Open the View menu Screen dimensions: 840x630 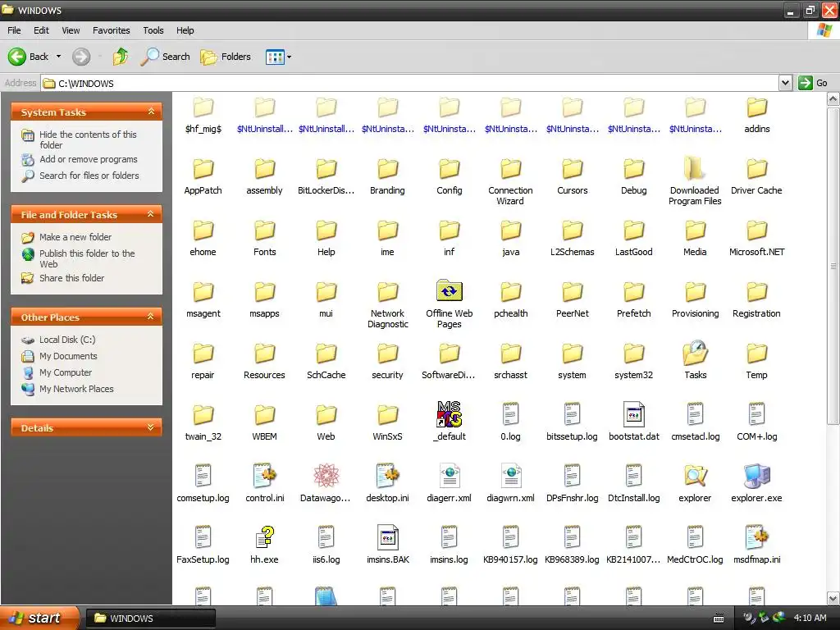(x=71, y=30)
